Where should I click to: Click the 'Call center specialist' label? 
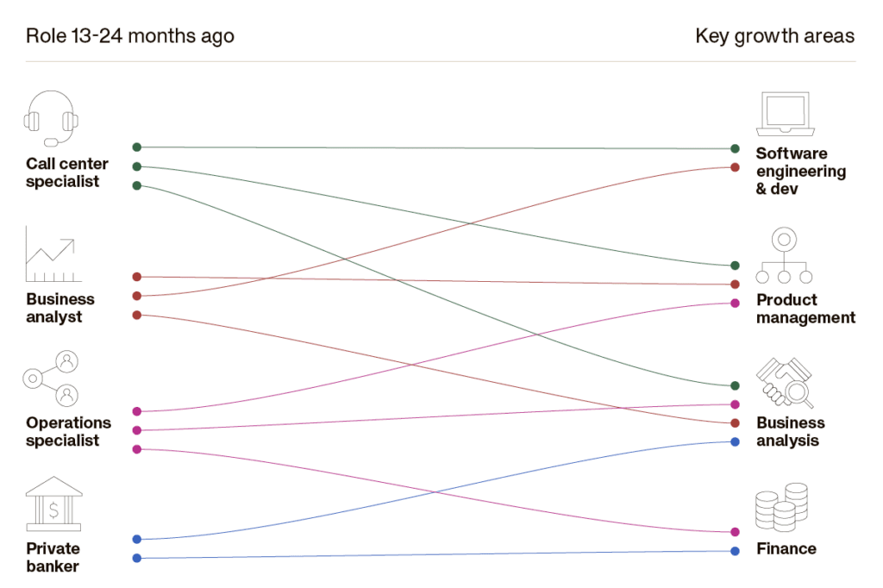click(x=67, y=172)
